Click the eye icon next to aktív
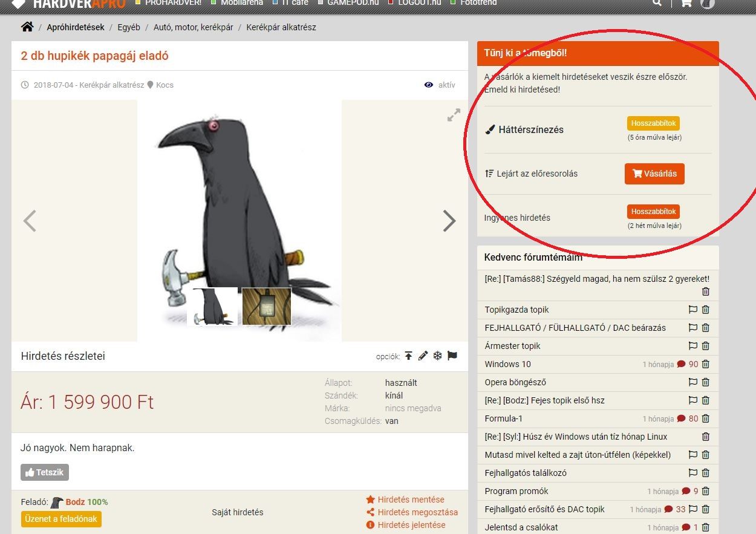The image size is (756, 534). [429, 85]
